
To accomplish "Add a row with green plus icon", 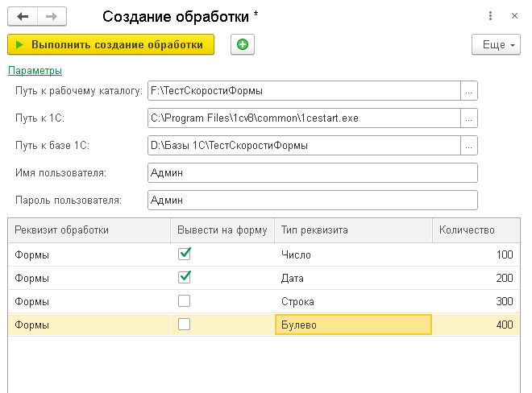I will 243,44.
